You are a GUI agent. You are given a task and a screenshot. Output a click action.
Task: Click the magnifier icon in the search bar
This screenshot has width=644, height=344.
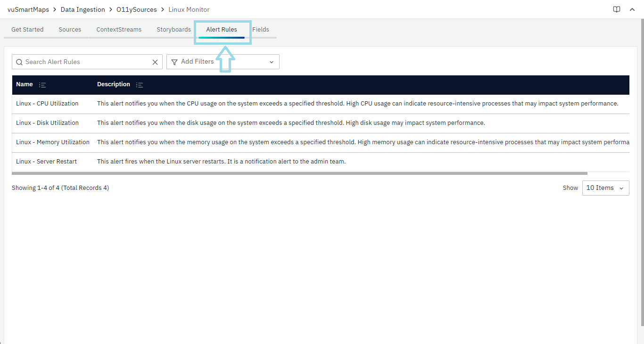(19, 62)
